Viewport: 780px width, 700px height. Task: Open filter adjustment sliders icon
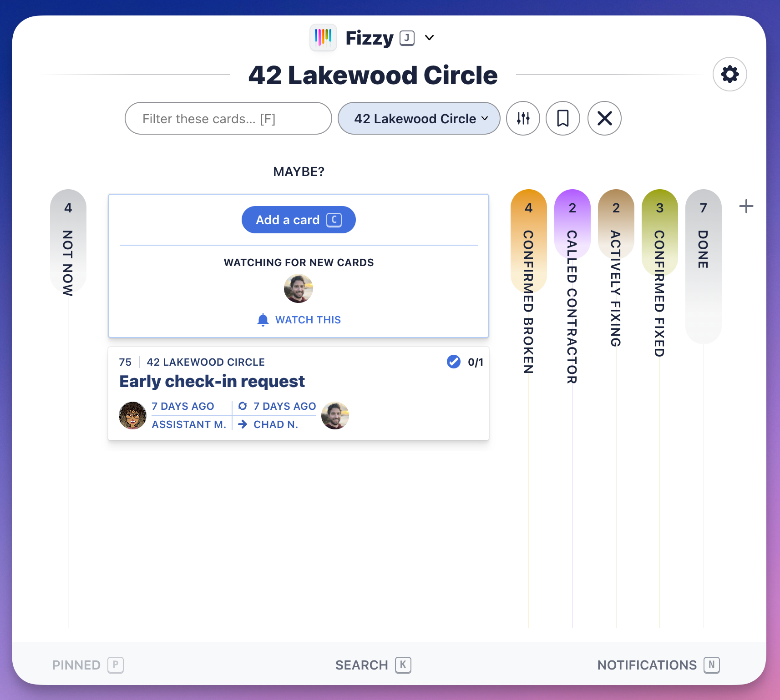tap(523, 118)
